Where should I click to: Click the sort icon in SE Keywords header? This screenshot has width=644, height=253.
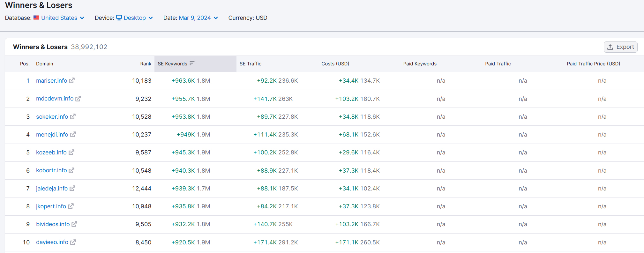(192, 63)
